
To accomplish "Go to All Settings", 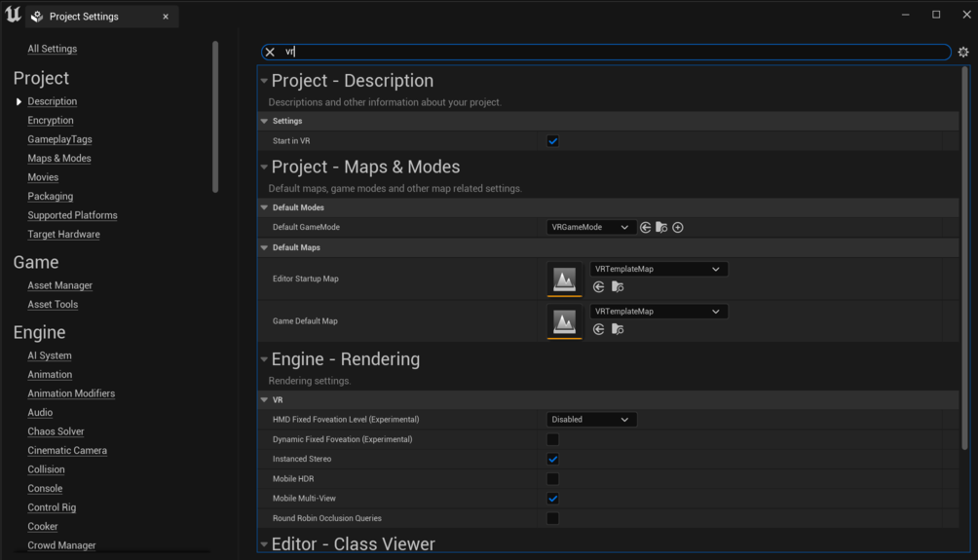I will (53, 49).
